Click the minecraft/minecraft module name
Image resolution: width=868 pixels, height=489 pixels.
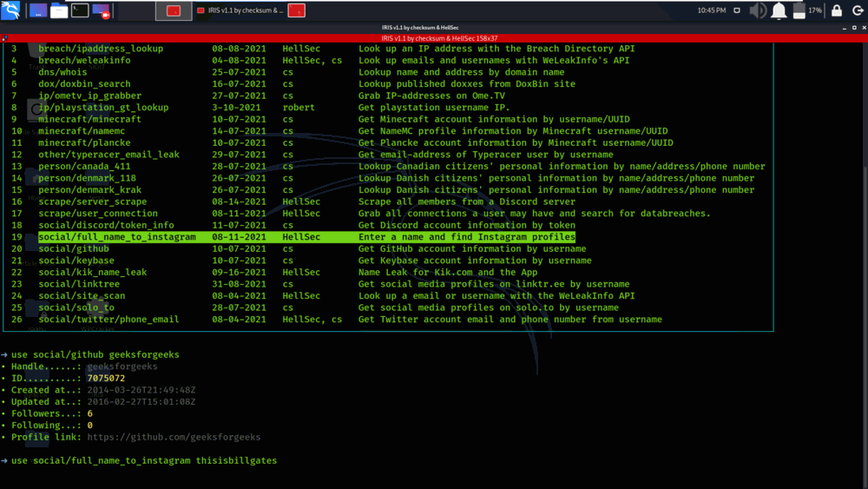[x=89, y=119]
